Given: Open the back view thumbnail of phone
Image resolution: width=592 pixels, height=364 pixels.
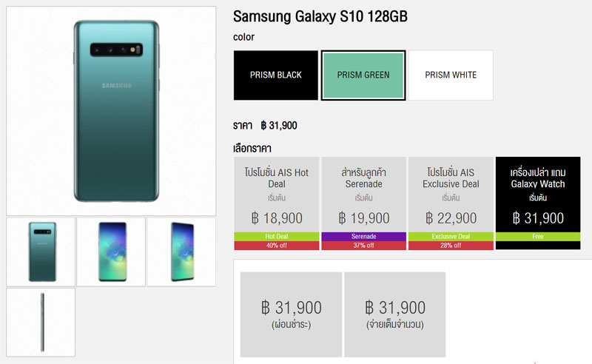Looking at the screenshot, I should [x=41, y=252].
